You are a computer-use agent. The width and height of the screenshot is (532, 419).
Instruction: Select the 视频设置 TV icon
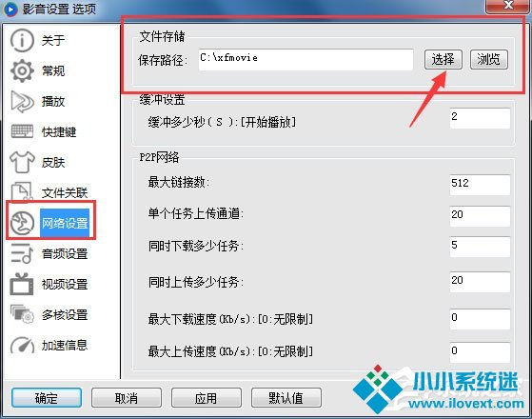coord(22,284)
